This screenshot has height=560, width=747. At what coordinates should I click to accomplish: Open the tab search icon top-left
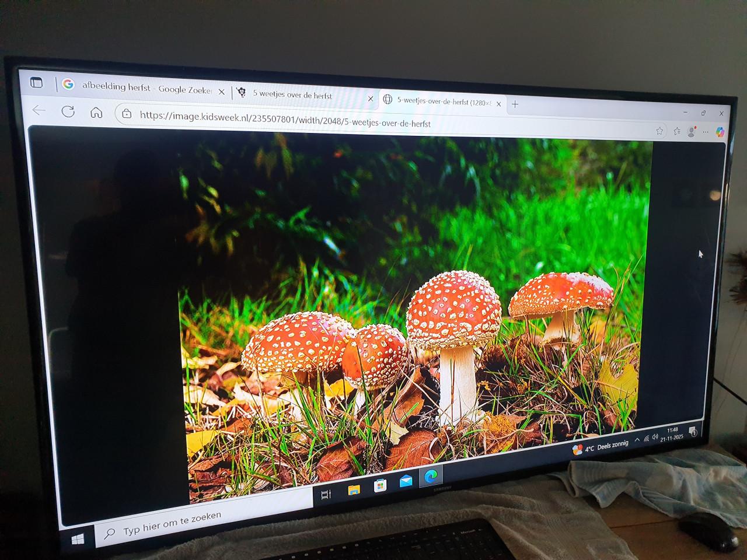click(x=37, y=82)
